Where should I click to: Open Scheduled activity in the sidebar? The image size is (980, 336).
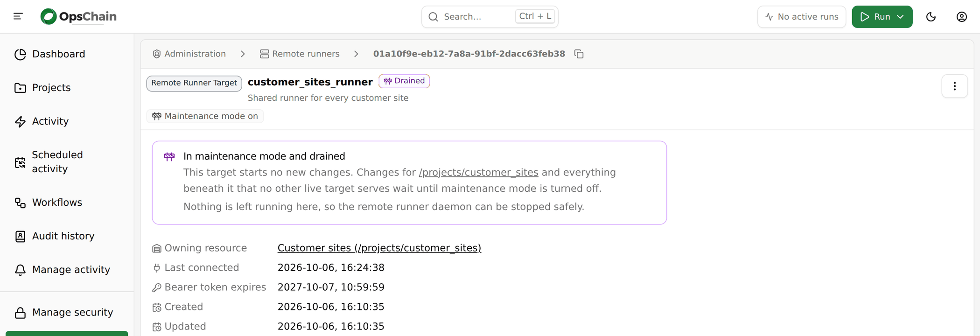(67, 162)
